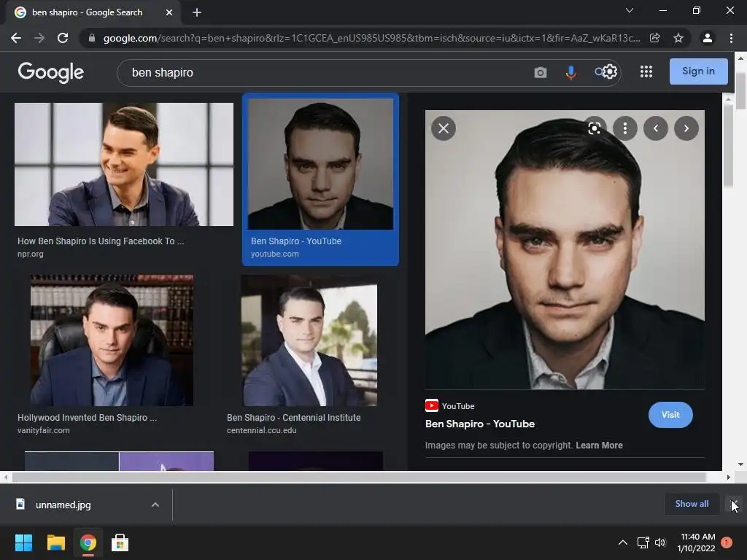Bookmark this page with the star icon

[x=678, y=38]
